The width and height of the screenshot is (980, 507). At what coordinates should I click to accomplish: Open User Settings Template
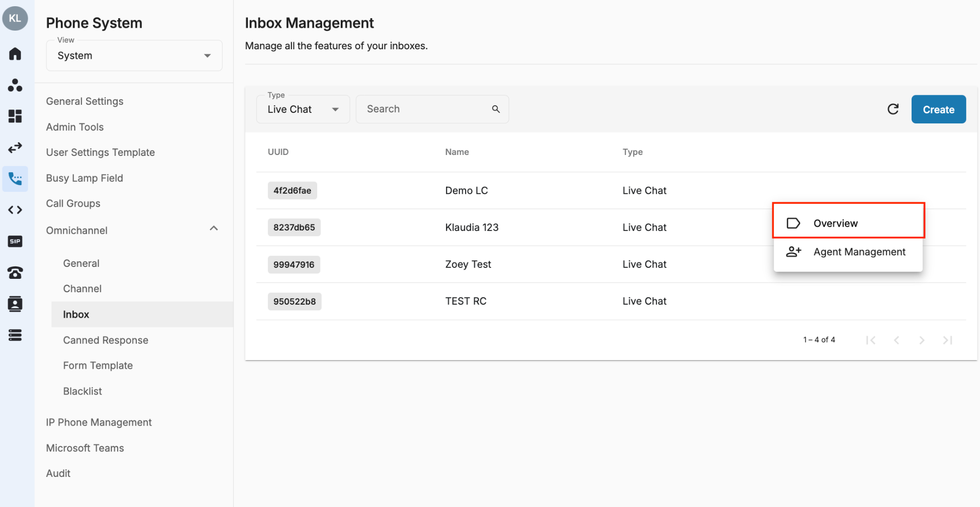click(100, 152)
